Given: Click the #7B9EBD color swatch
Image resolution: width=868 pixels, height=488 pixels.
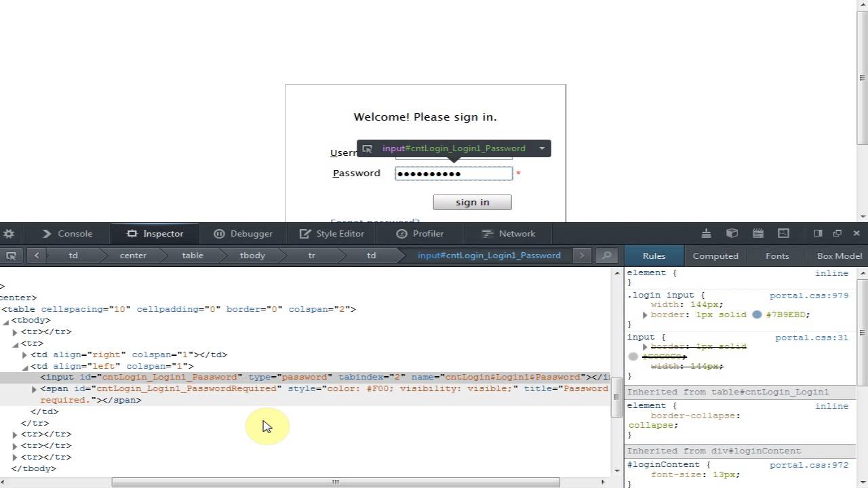Looking at the screenshot, I should coord(757,315).
